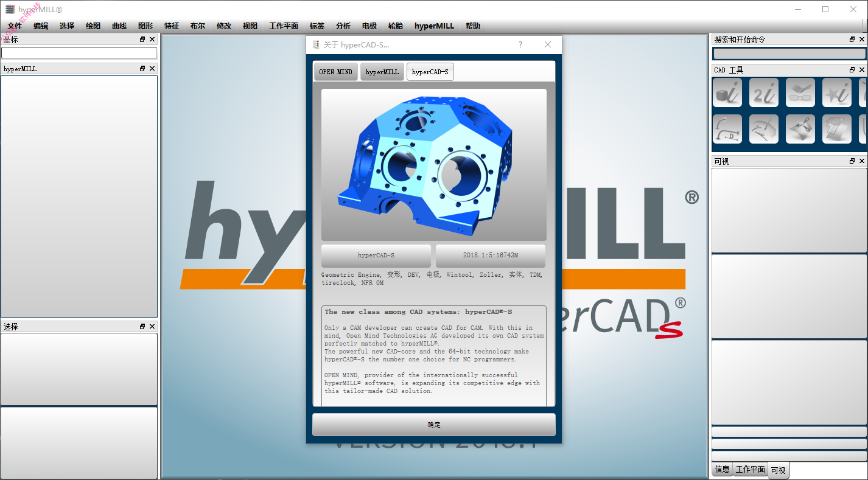Click the help question mark in dialog
The image size is (868, 480).
(x=520, y=44)
